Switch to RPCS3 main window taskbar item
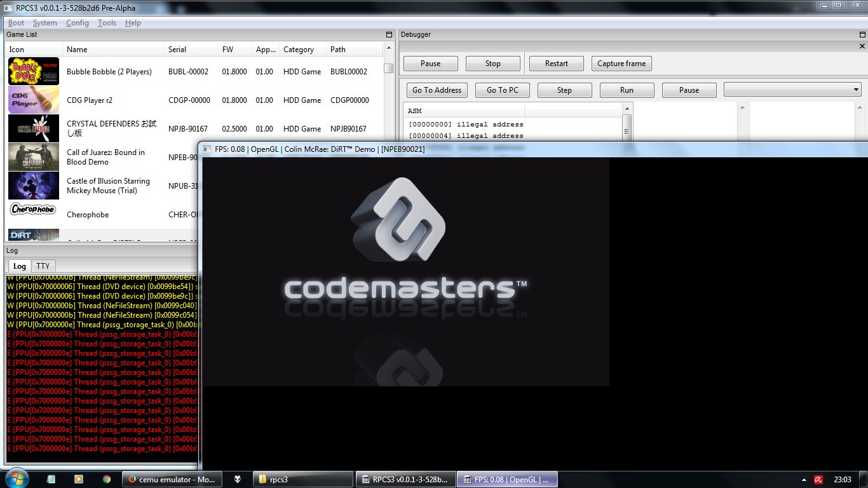 click(405, 479)
